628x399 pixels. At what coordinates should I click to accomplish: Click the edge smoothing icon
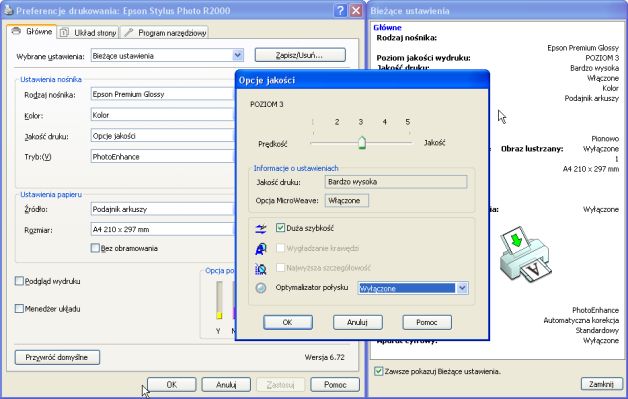[x=261, y=249]
